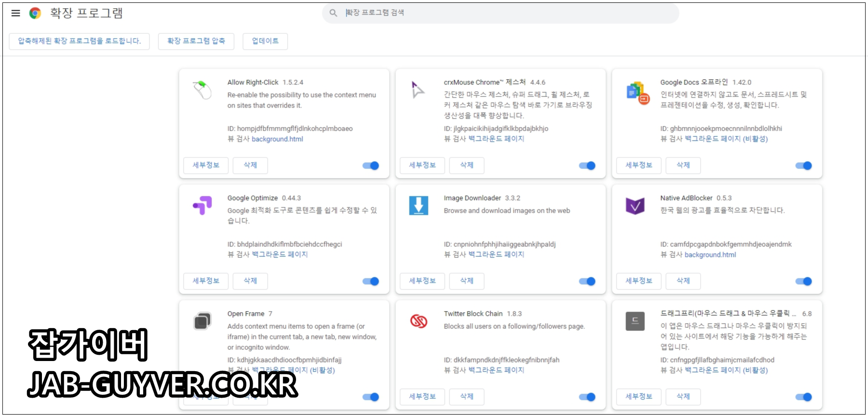
Task: Disable the 드래그프리 extension toggle
Action: click(804, 397)
